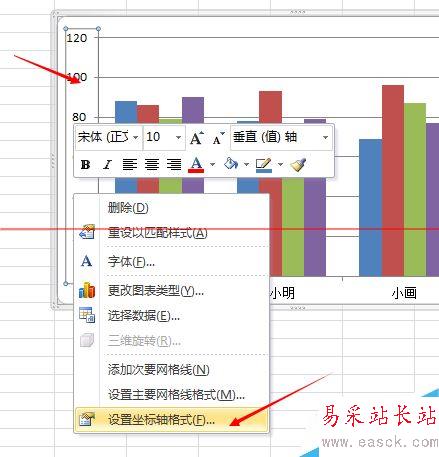This screenshot has width=439, height=457.
Task: Click the 3D rotation cube icon
Action: pos(87,340)
